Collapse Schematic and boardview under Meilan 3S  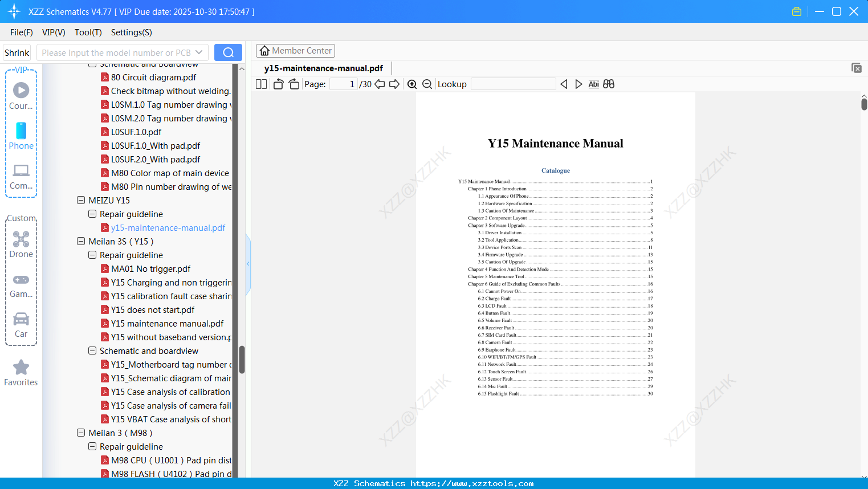[x=92, y=351]
